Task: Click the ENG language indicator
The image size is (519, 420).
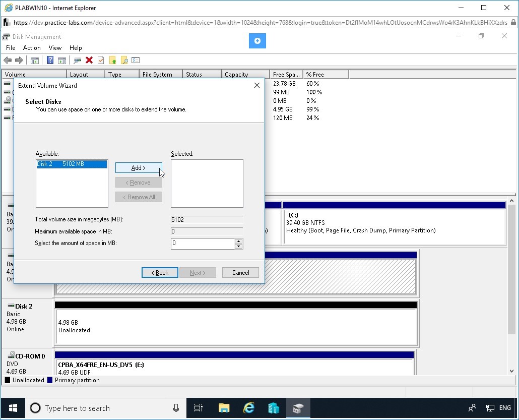Action: tap(505, 408)
